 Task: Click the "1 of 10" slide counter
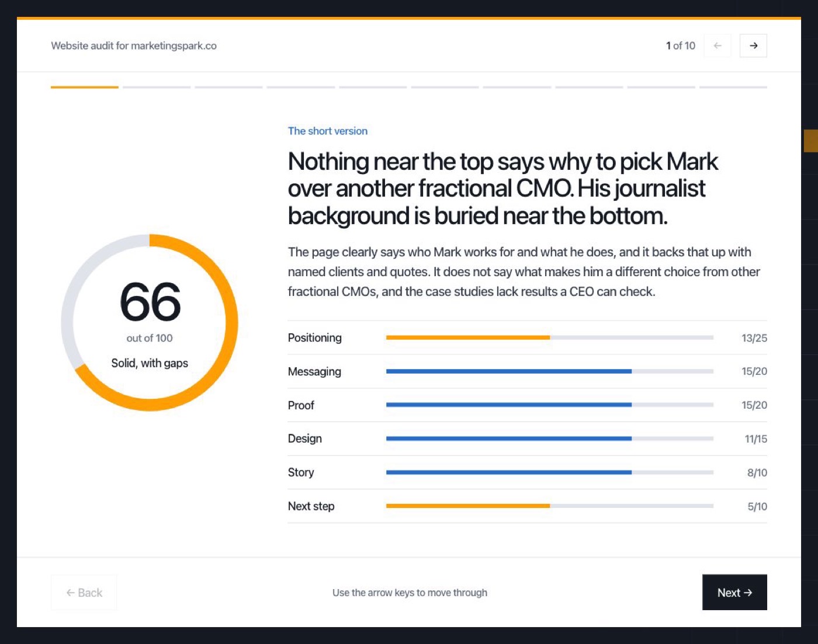click(x=681, y=46)
